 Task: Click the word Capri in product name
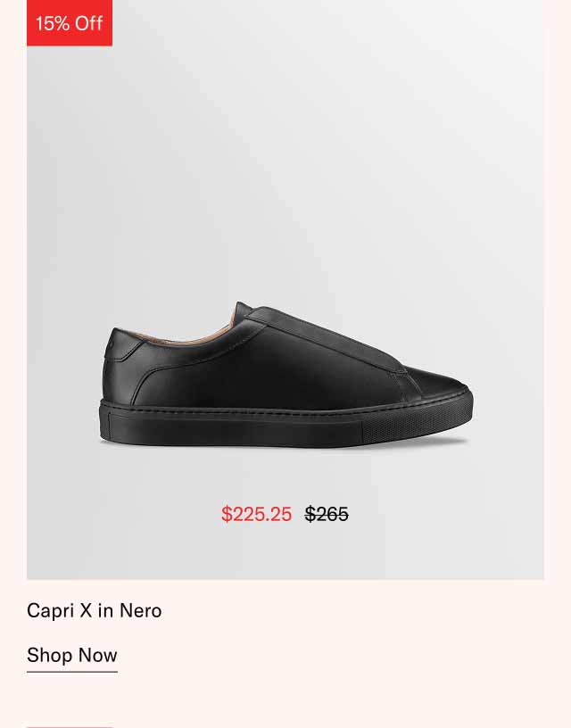(49, 611)
